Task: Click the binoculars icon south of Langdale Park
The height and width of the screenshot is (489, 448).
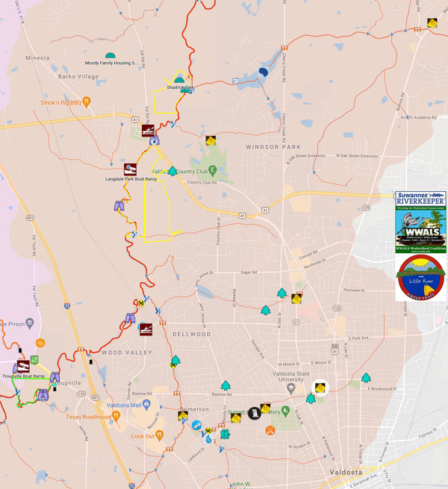Action: point(119,206)
